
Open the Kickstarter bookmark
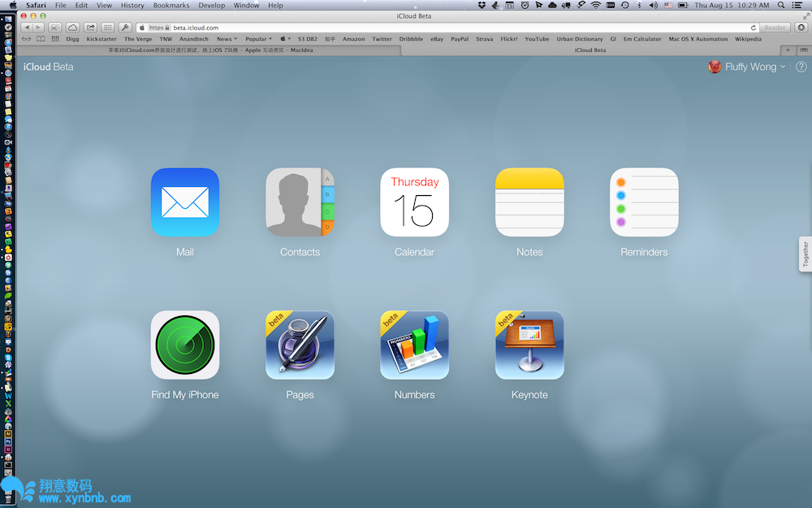101,39
